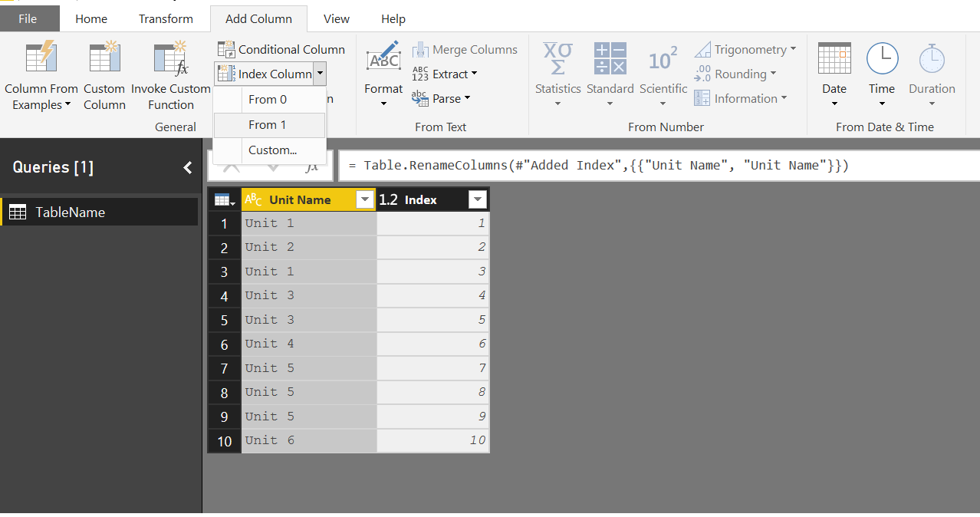Screen dimensions: 980x517
Task: Select the Add Column tab
Action: (258, 19)
